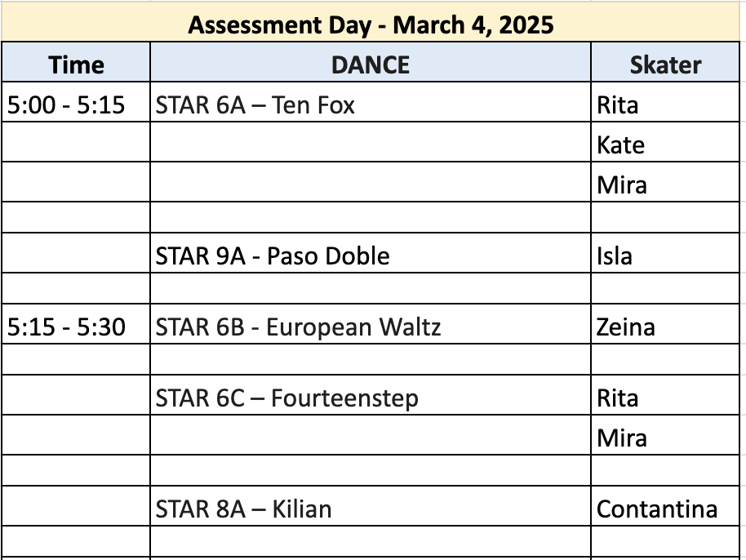Select the STAR 9A - Paso Doble cell

pyautogui.click(x=371, y=252)
